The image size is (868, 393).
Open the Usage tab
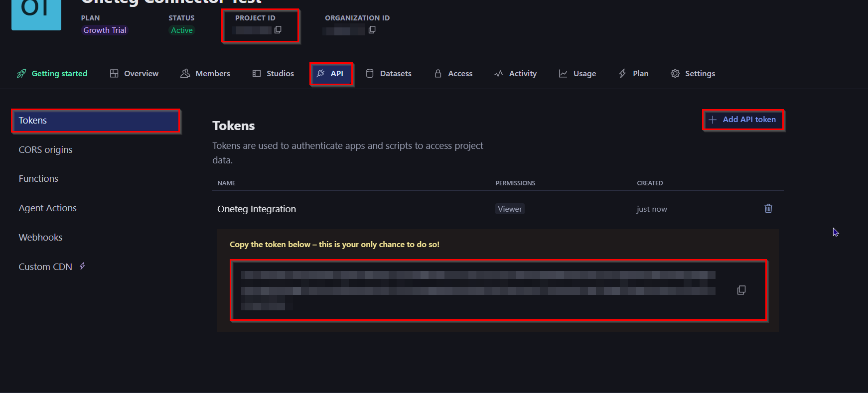(x=578, y=74)
